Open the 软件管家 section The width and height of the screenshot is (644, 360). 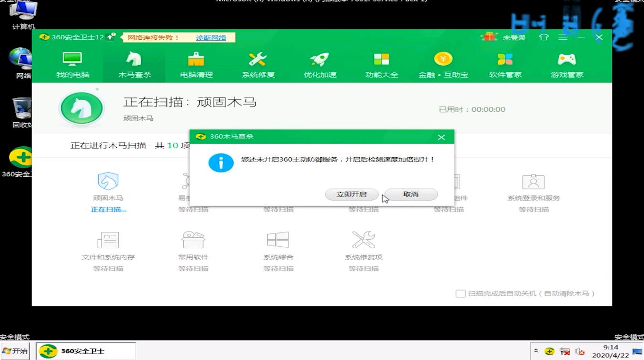pos(505,65)
